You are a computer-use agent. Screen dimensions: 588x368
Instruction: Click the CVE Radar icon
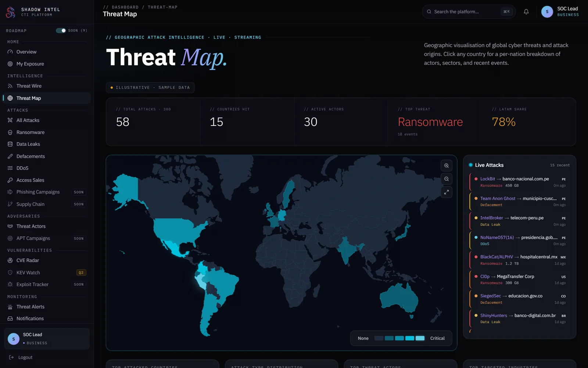(10, 261)
